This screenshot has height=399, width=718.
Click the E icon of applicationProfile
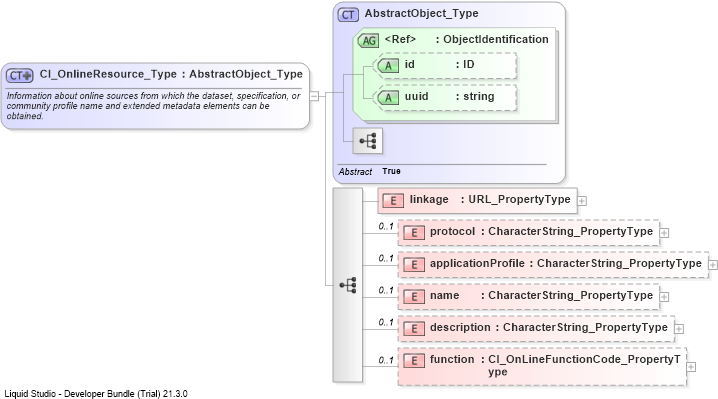tap(413, 265)
